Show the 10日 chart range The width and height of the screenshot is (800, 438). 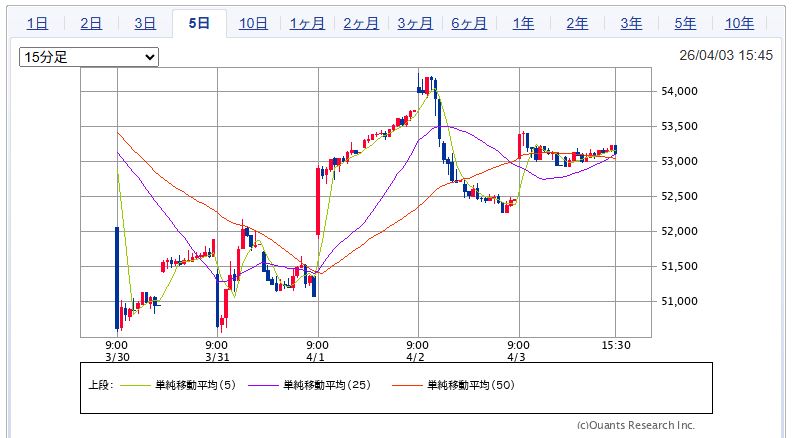[x=253, y=23]
